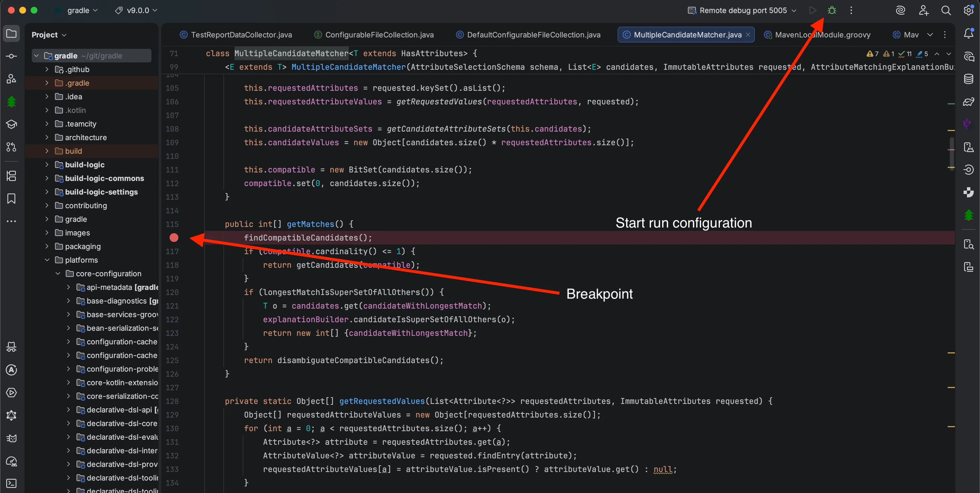Open the Commit tool window icon
The height and width of the screenshot is (493, 980).
click(11, 56)
